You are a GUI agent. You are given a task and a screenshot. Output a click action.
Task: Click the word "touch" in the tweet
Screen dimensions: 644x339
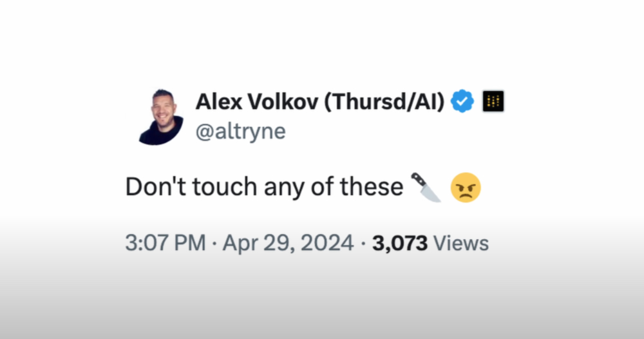point(225,186)
